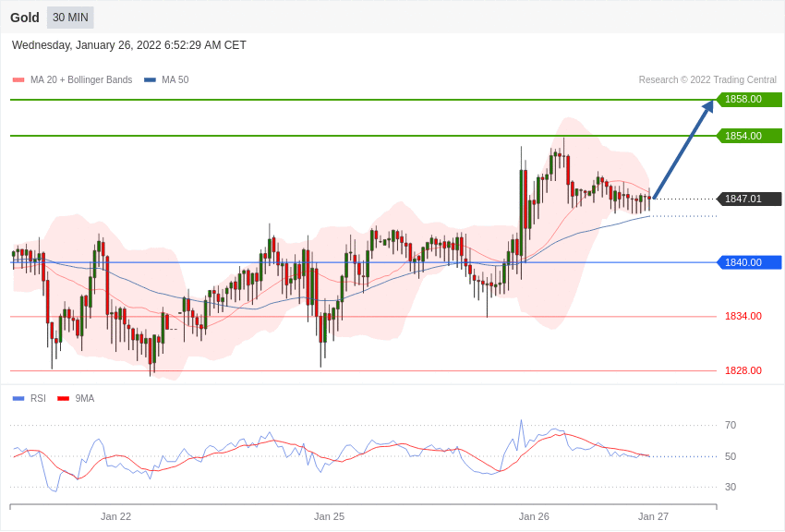This screenshot has width=785, height=532.
Task: Click the RSI legend label
Action: coord(38,398)
